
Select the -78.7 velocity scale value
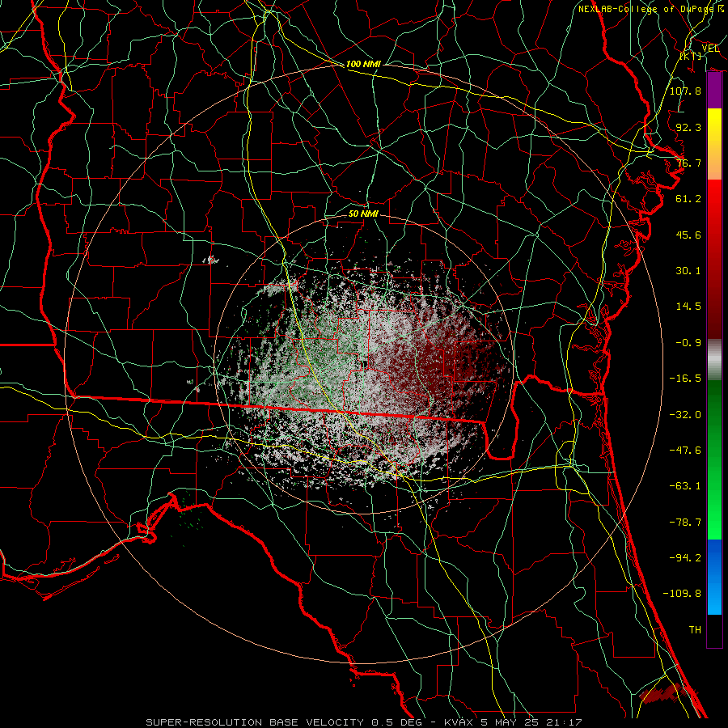(685, 523)
